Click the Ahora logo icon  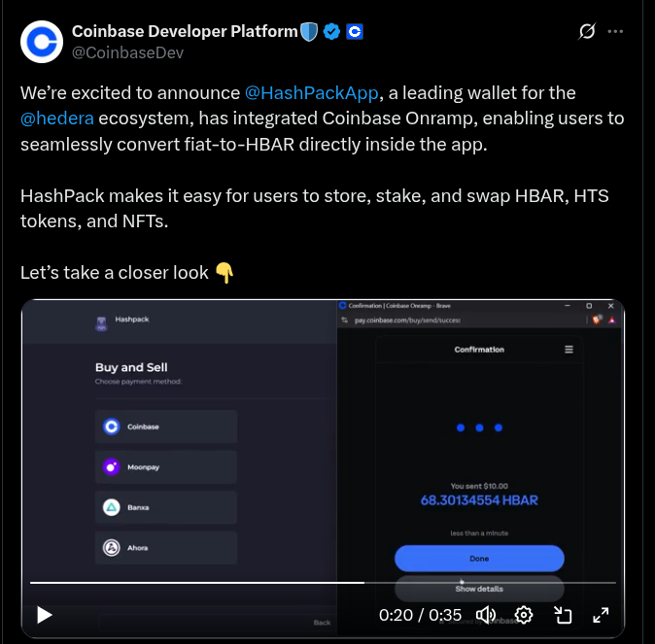(x=112, y=548)
